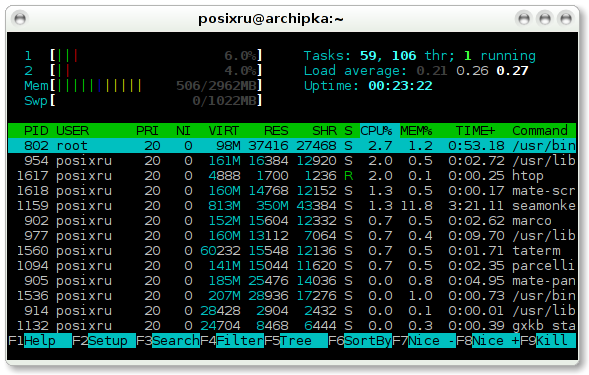Select the taterm process row 1560

(292, 251)
